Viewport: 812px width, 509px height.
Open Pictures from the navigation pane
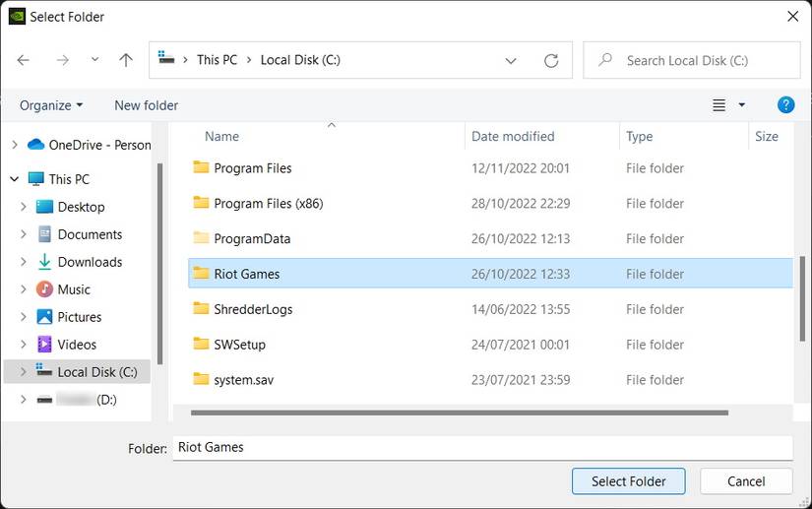[x=80, y=317]
